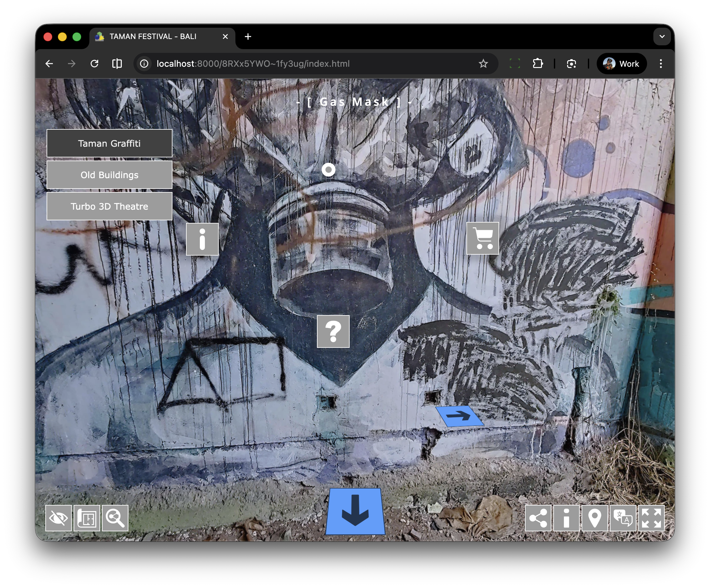Show tour info from bottom toolbar
Image resolution: width=710 pixels, height=588 pixels.
tap(566, 518)
